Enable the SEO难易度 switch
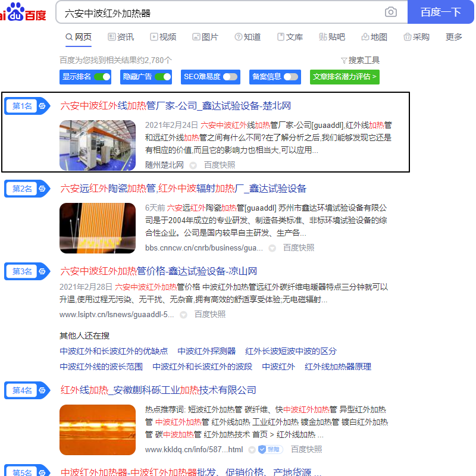 (x=230, y=77)
